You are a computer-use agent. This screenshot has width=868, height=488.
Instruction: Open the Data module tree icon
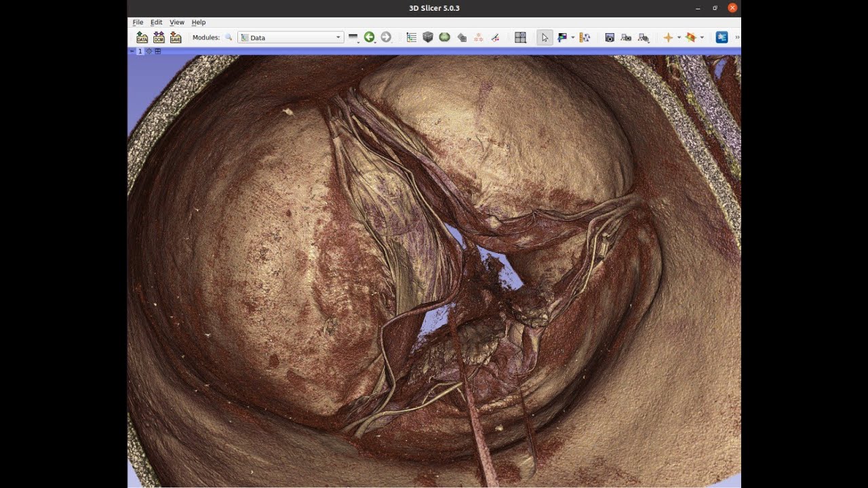tap(411, 37)
